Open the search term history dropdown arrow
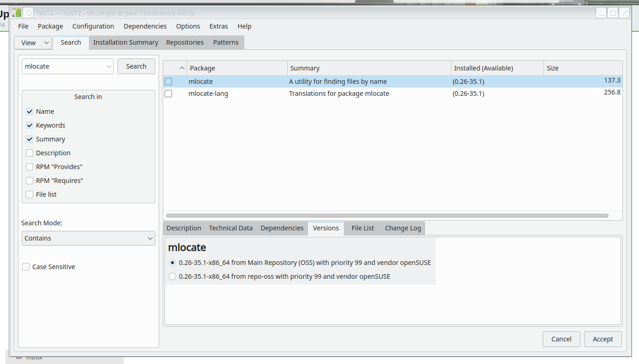This screenshot has width=639, height=364. (x=109, y=66)
